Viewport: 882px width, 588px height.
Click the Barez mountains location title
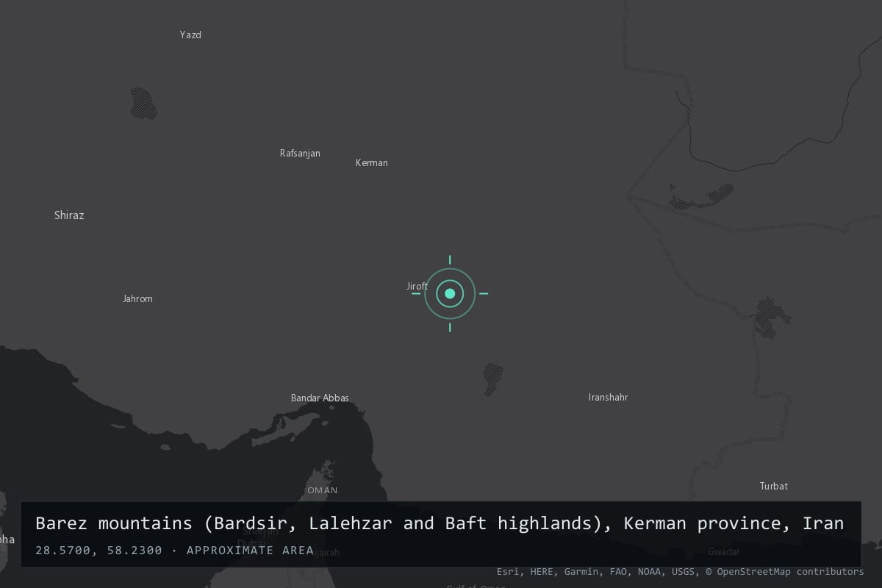coord(440,523)
